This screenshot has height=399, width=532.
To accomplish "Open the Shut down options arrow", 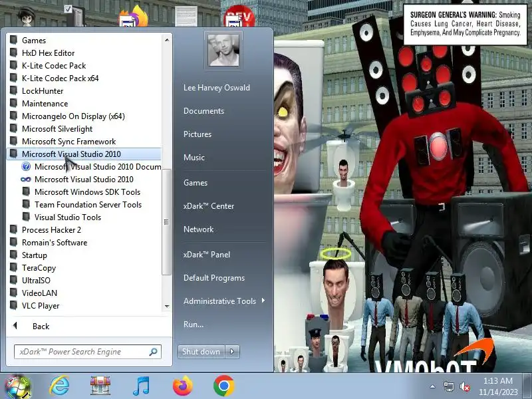I will pyautogui.click(x=232, y=352).
